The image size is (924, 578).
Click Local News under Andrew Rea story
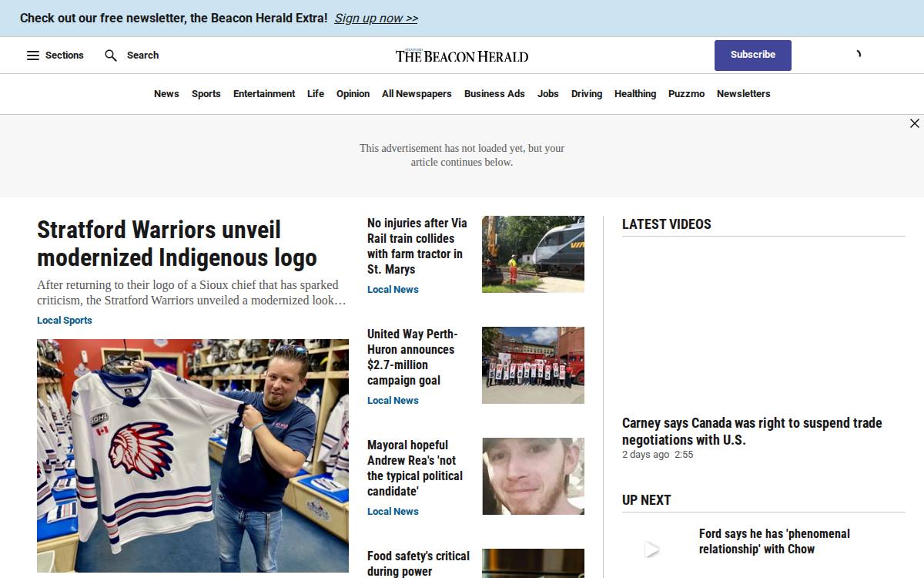[x=393, y=512]
